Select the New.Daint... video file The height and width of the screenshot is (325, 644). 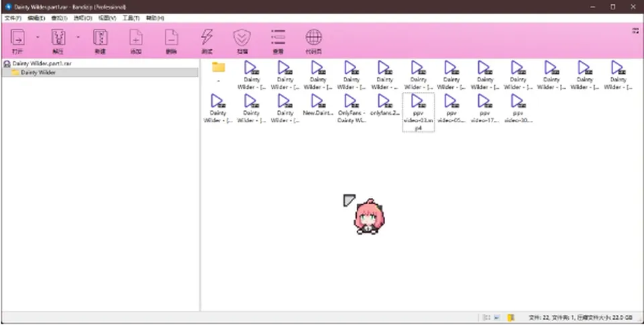pyautogui.click(x=318, y=105)
